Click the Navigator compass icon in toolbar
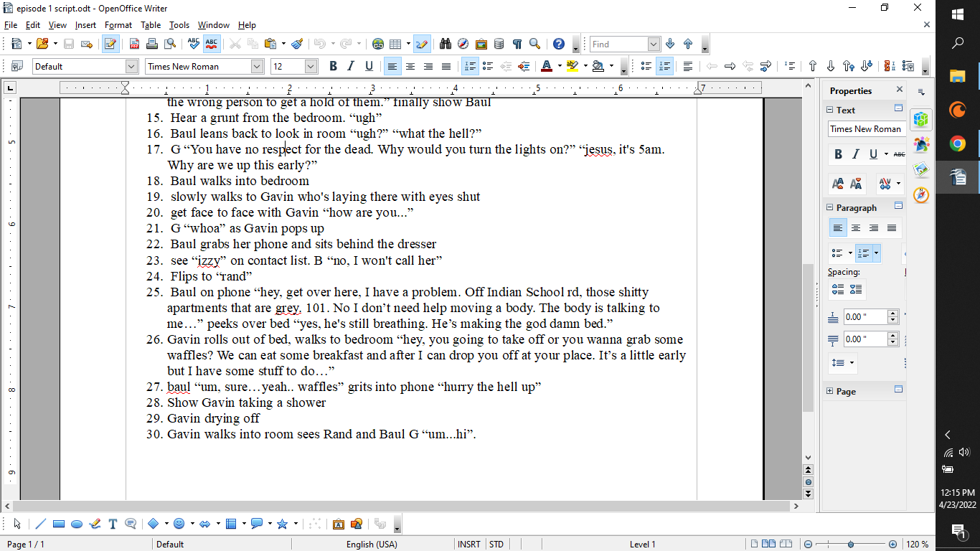Screen dimensions: 980x551 (x=463, y=44)
